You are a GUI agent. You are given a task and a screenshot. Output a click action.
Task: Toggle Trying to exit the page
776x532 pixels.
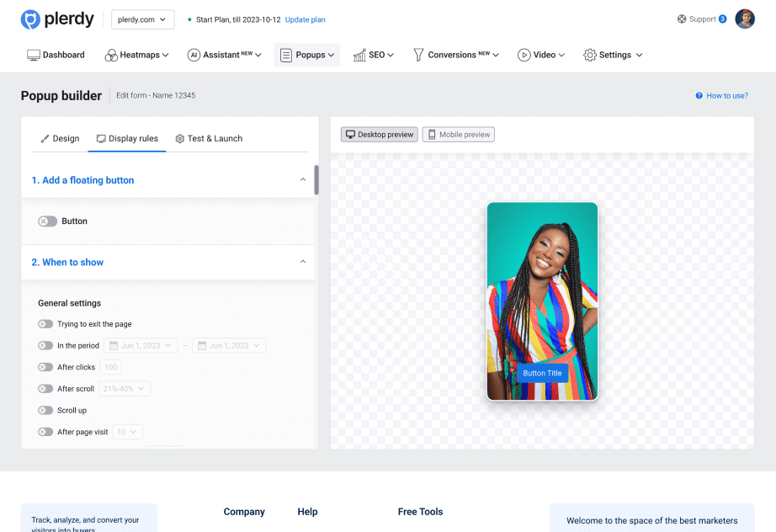tap(45, 323)
